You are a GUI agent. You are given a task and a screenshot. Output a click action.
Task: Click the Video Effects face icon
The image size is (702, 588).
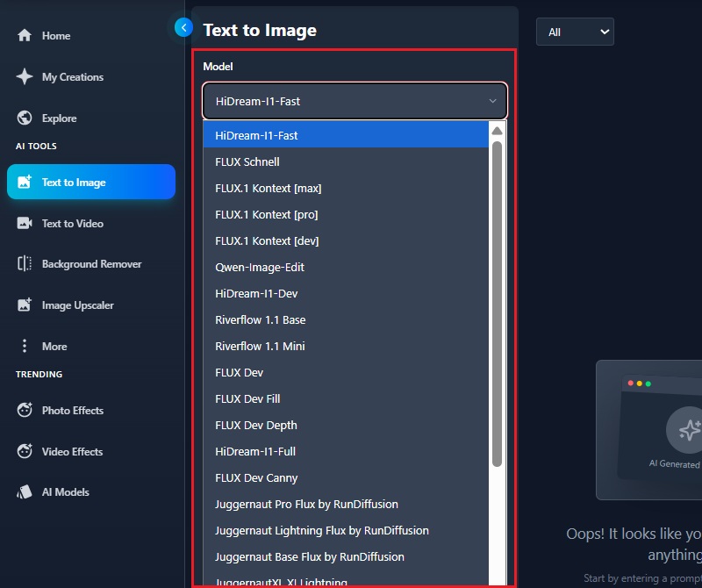coord(25,451)
